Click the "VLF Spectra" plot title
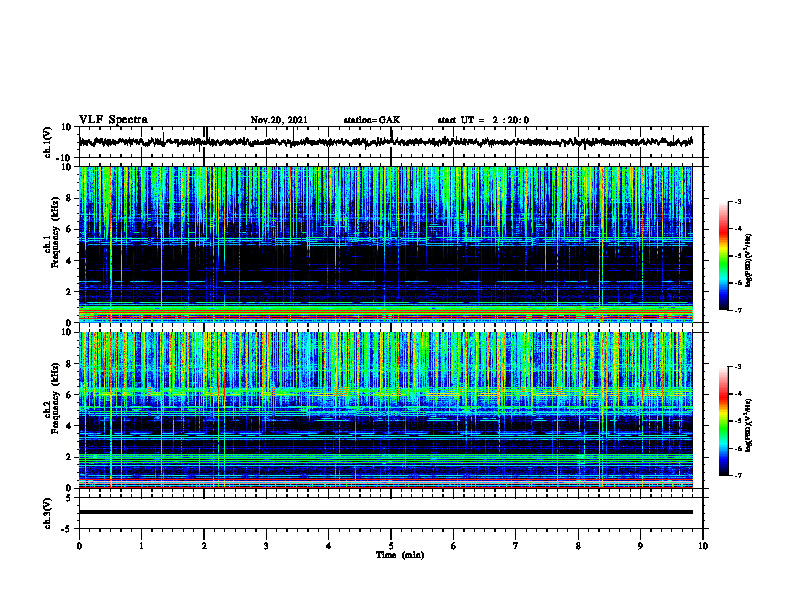Screen dimensions: 792x612 point(113,120)
